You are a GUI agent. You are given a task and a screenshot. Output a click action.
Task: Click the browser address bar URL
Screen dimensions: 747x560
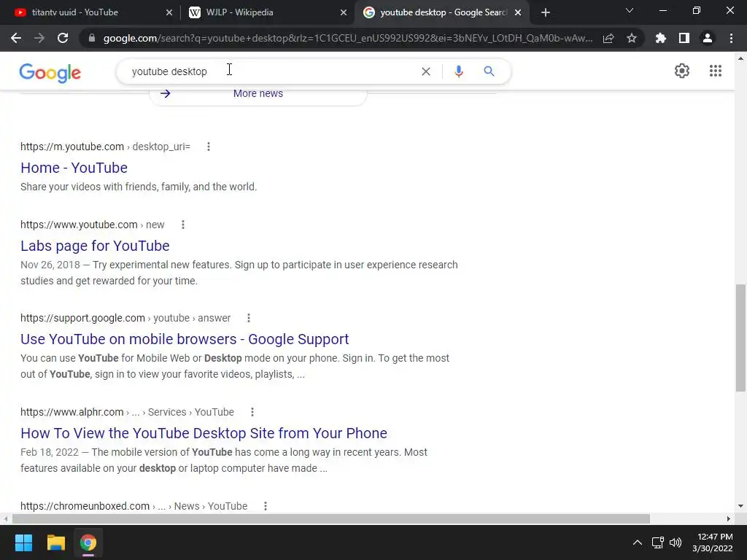pyautogui.click(x=348, y=38)
